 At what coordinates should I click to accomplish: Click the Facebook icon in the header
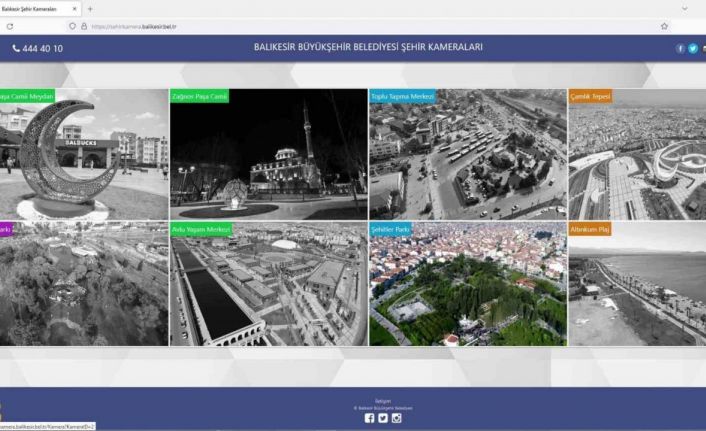pos(681,48)
